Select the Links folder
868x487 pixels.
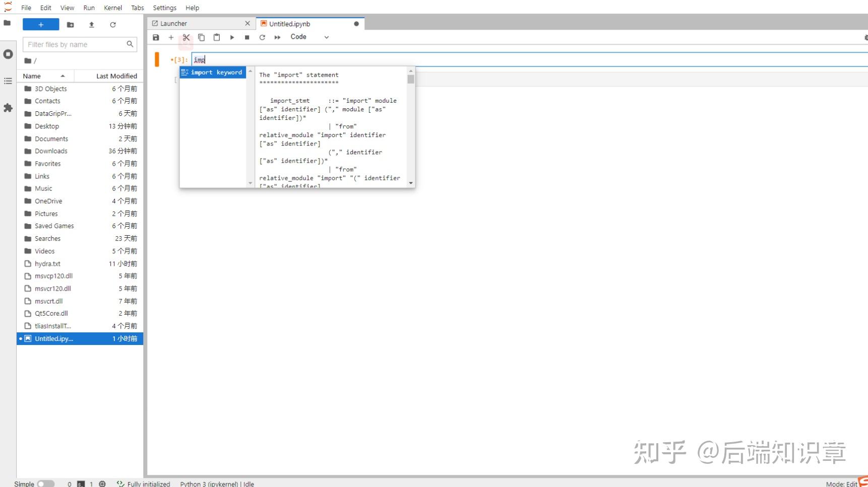tap(80, 176)
